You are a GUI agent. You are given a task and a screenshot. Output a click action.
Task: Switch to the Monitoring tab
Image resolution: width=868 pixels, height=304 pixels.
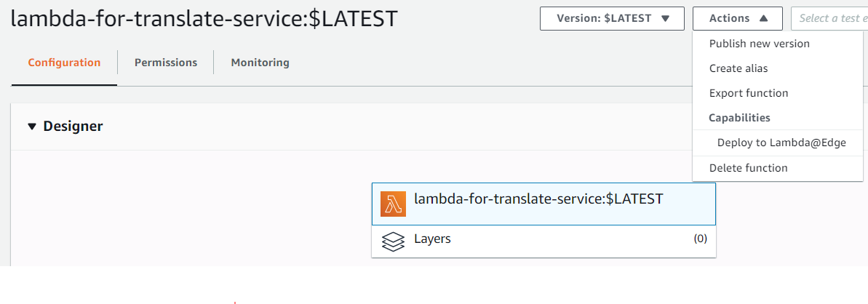coord(260,63)
